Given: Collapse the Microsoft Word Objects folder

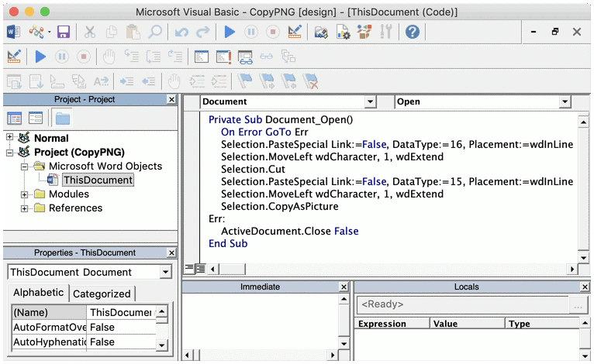Looking at the screenshot, I should tap(24, 167).
